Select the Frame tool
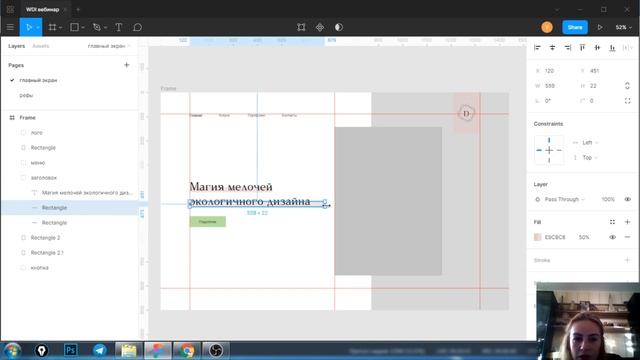The image size is (640, 360). [52, 27]
